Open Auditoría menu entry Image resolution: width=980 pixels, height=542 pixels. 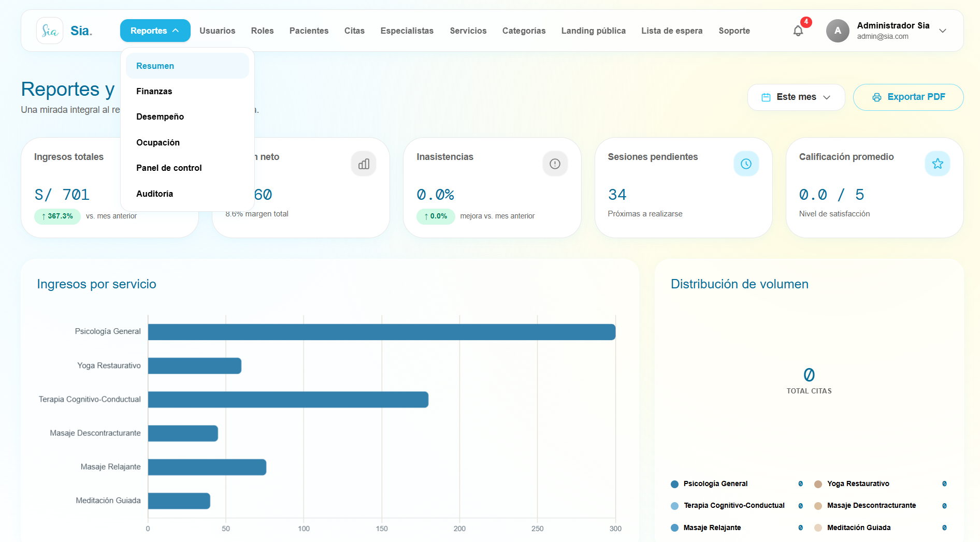pyautogui.click(x=188, y=194)
